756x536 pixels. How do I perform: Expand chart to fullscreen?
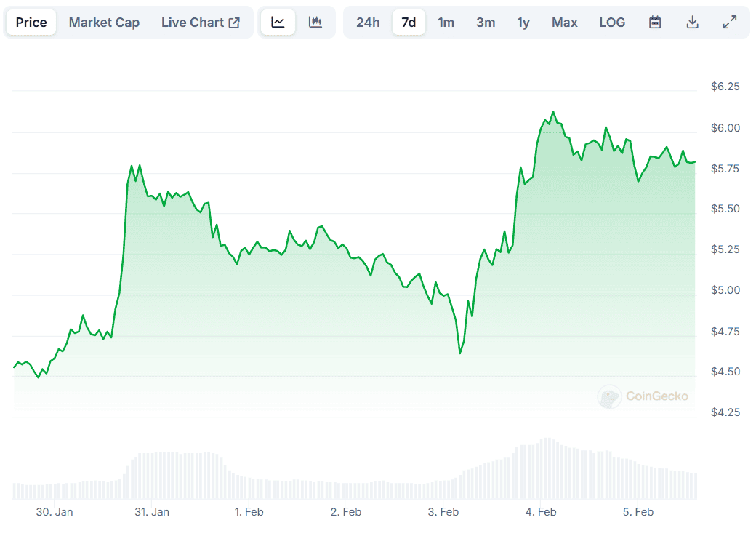click(730, 23)
